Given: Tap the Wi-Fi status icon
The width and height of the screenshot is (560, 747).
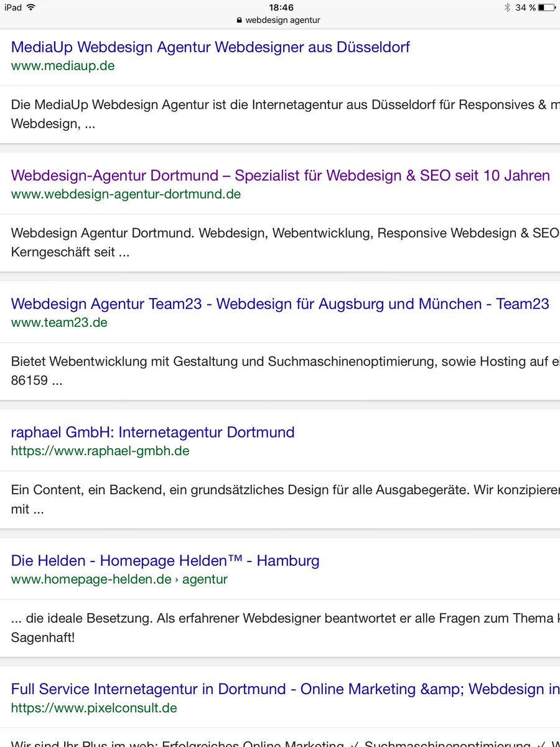Looking at the screenshot, I should coord(31,7).
